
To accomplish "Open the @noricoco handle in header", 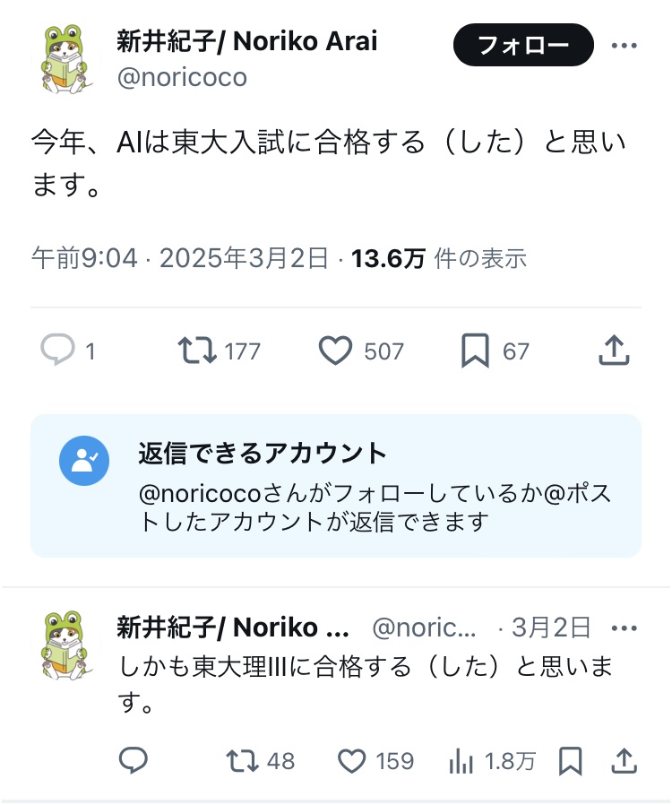I will (182, 77).
